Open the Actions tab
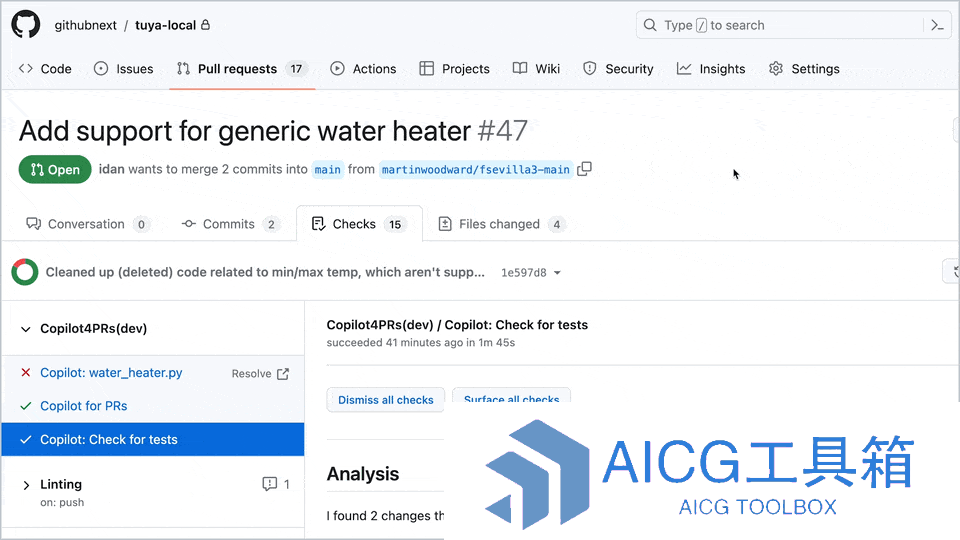Screen dimensions: 960x540 pos(363,69)
